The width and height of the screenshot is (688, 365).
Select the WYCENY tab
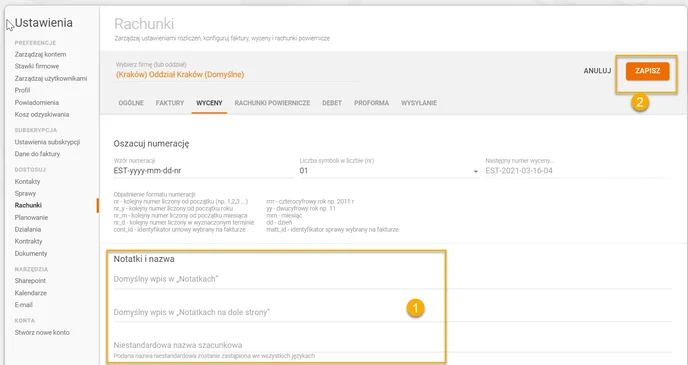click(x=209, y=103)
